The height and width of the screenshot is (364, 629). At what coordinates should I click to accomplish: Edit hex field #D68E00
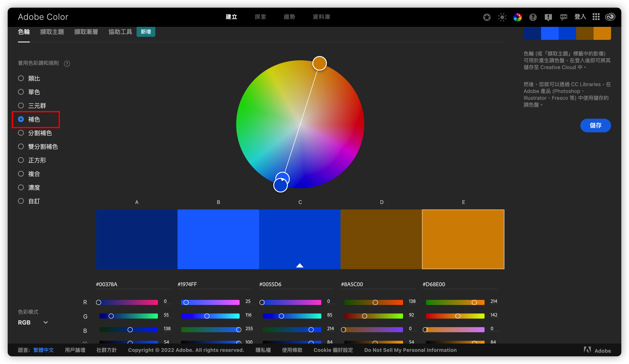tap(460, 284)
